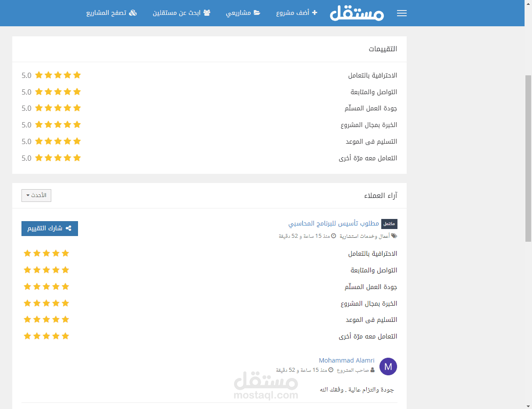The width and height of the screenshot is (532, 409).
Task: Click the مستقل logo in the header
Action: [x=357, y=13]
